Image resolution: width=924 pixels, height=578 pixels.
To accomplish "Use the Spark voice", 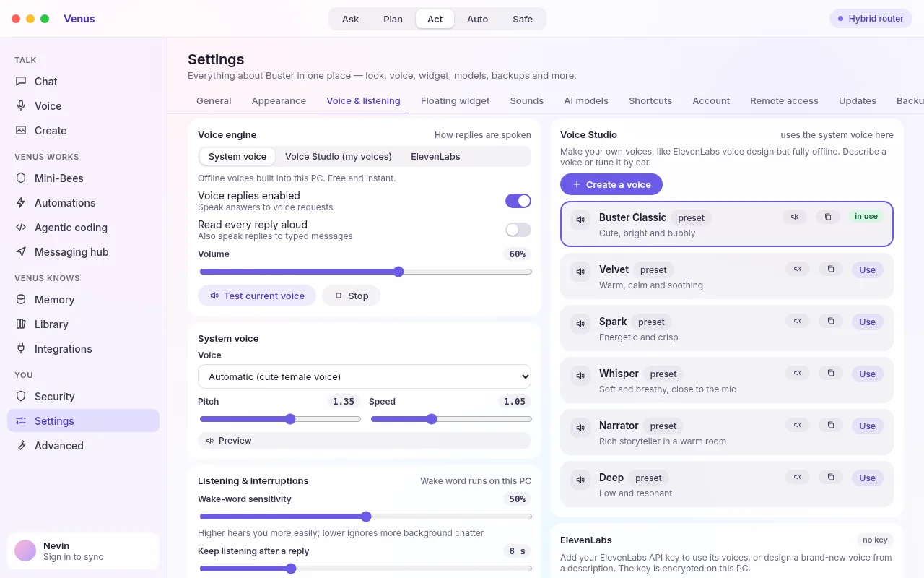I will coord(868,322).
